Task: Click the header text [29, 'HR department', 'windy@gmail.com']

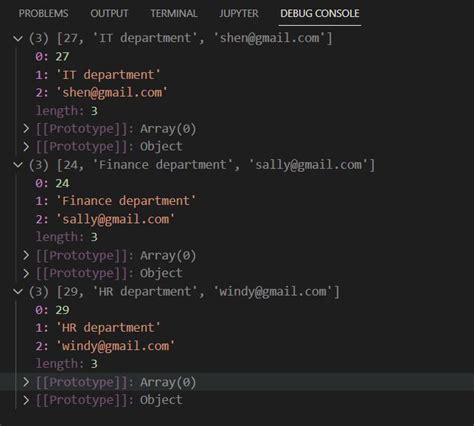Action: click(198, 292)
